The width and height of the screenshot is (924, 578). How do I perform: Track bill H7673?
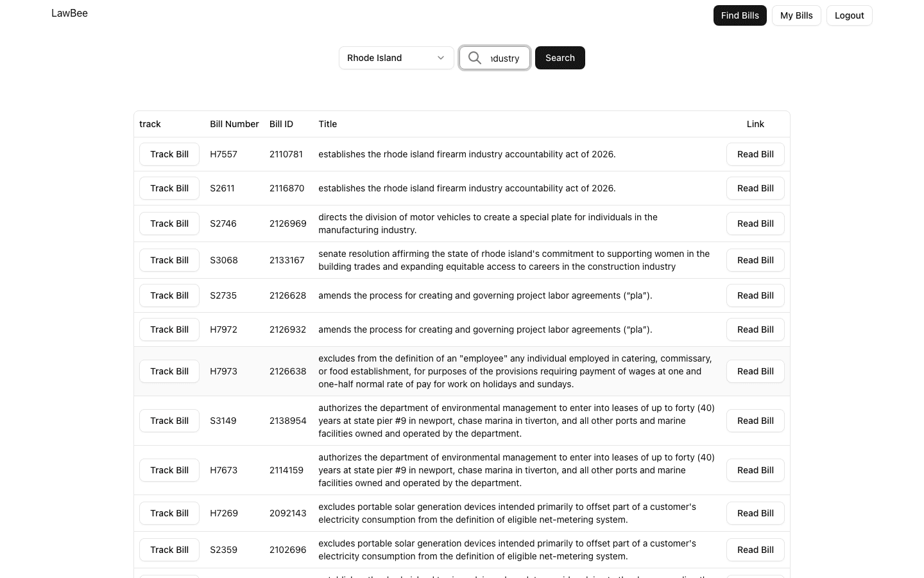[169, 470]
